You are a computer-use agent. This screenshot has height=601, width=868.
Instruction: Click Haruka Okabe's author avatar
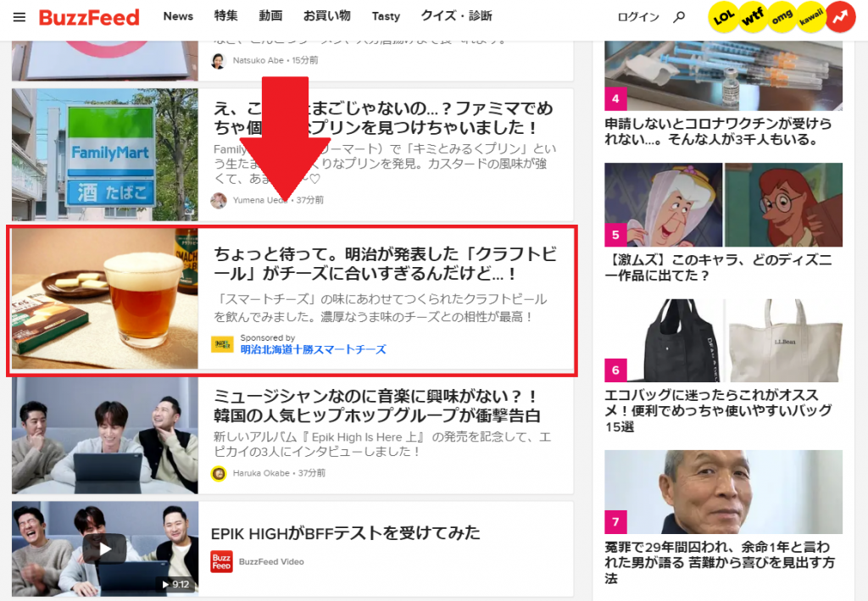click(219, 473)
